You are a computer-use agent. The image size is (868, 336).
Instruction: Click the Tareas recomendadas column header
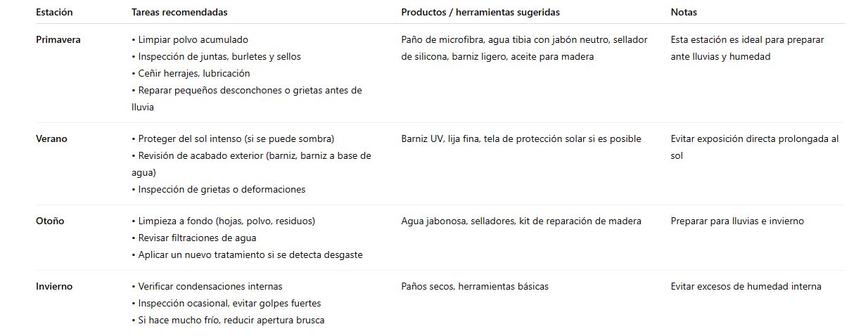coord(179,13)
